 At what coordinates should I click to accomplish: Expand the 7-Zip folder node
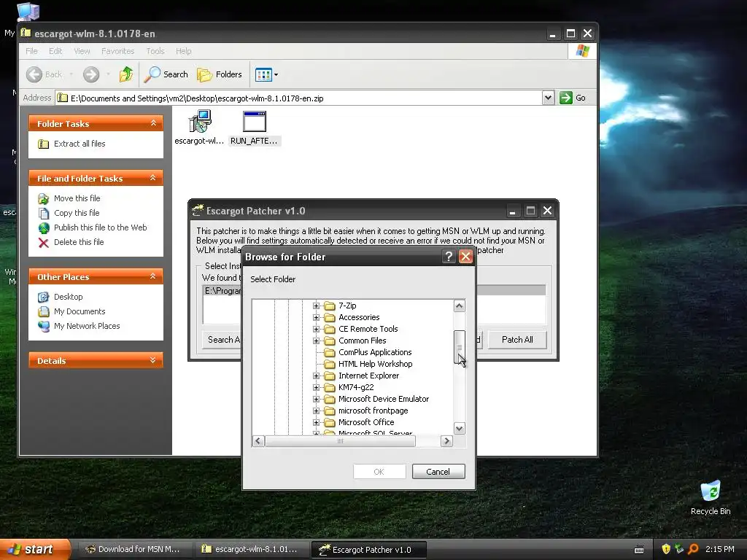[316, 306]
